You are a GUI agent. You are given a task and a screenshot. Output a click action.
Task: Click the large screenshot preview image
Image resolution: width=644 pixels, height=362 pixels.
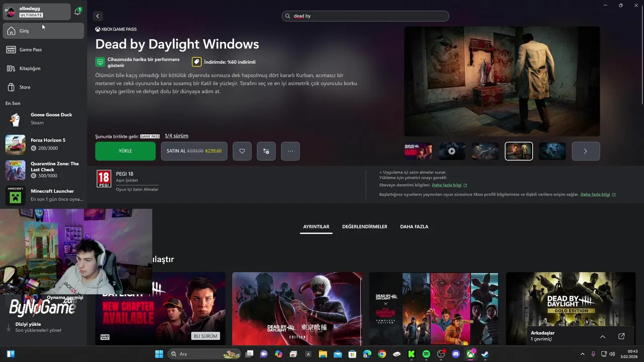click(502, 81)
